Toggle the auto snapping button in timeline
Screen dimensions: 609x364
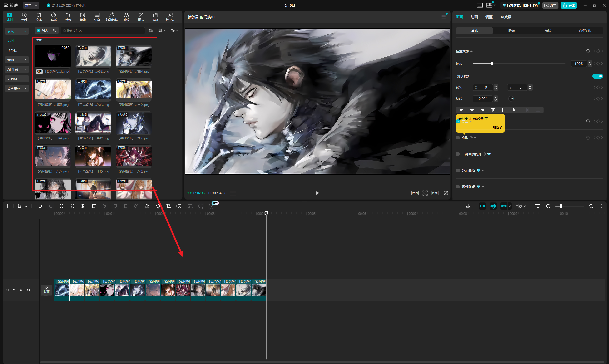tap(493, 206)
